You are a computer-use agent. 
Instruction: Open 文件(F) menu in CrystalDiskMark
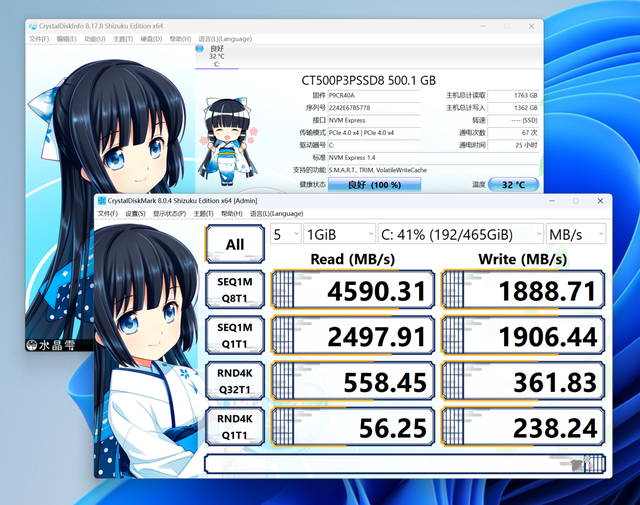(108, 214)
